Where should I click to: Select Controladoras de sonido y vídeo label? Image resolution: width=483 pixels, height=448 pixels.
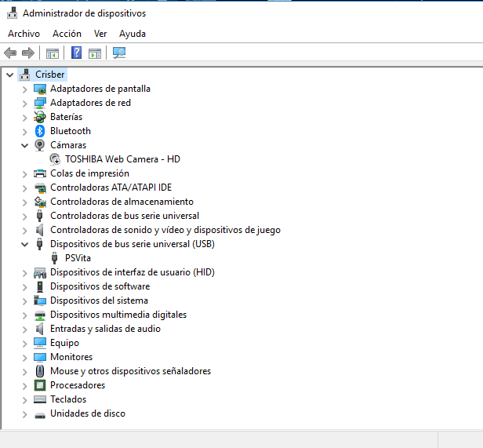coord(165,230)
